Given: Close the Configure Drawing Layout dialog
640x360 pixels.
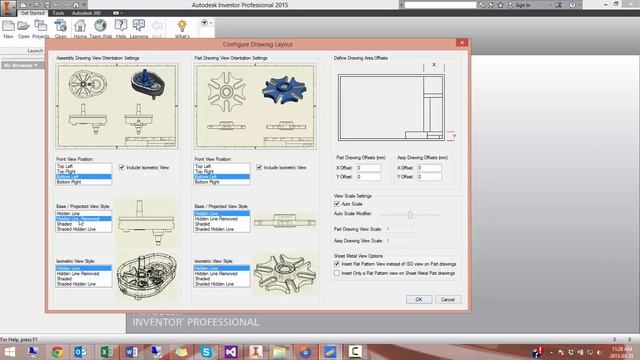Looking at the screenshot, I should [462, 43].
